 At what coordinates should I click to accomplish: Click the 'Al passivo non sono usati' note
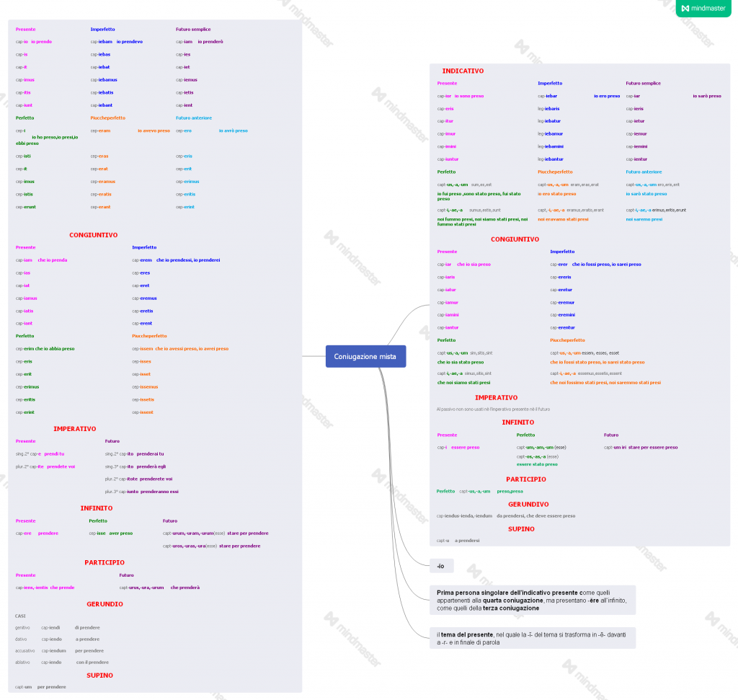493,409
